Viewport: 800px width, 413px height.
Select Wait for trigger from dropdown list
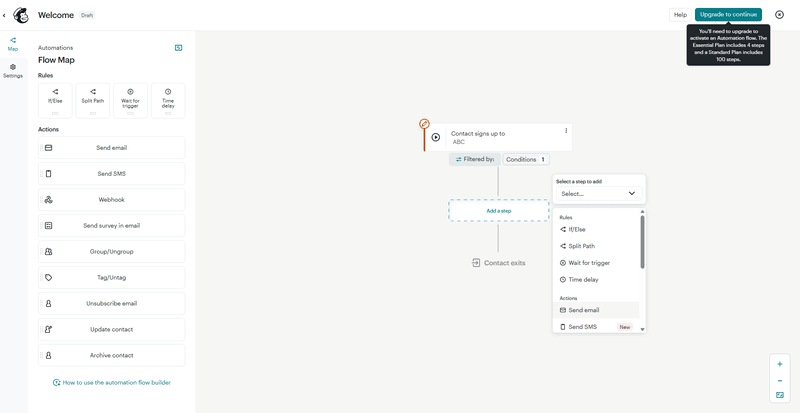tap(596, 263)
